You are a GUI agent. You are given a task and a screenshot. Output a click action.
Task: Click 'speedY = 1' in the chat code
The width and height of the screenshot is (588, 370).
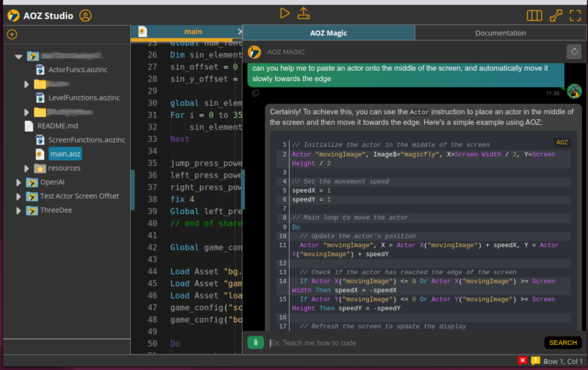311,199
